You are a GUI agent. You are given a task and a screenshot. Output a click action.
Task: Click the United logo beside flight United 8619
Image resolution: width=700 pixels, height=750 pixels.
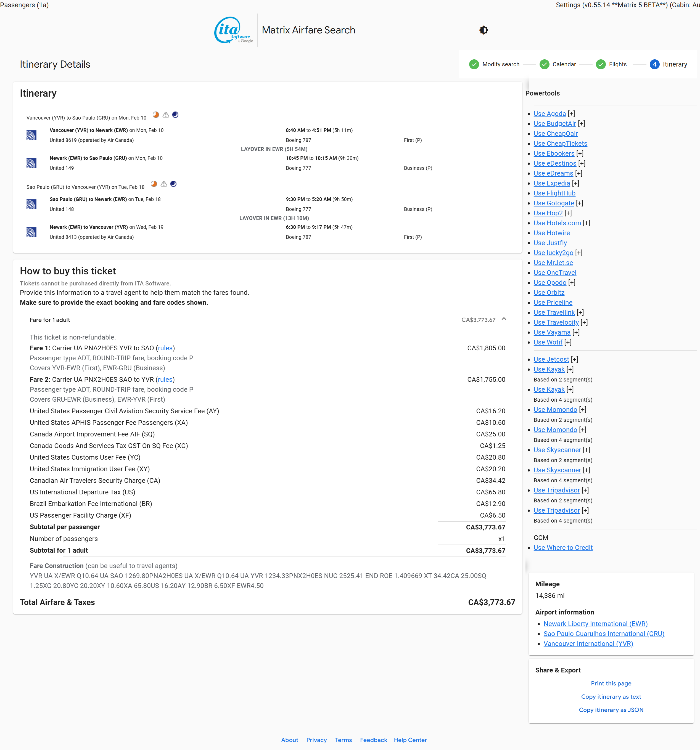pos(31,135)
